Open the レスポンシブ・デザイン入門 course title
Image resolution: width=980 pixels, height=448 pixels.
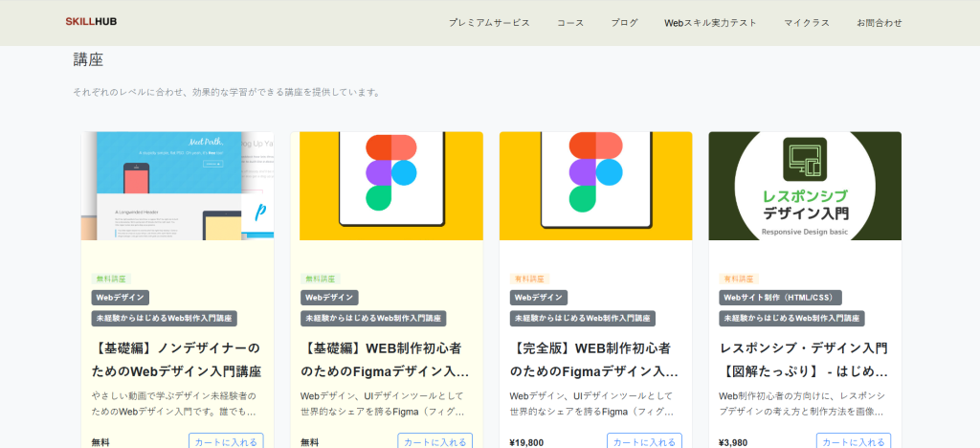coord(804,359)
